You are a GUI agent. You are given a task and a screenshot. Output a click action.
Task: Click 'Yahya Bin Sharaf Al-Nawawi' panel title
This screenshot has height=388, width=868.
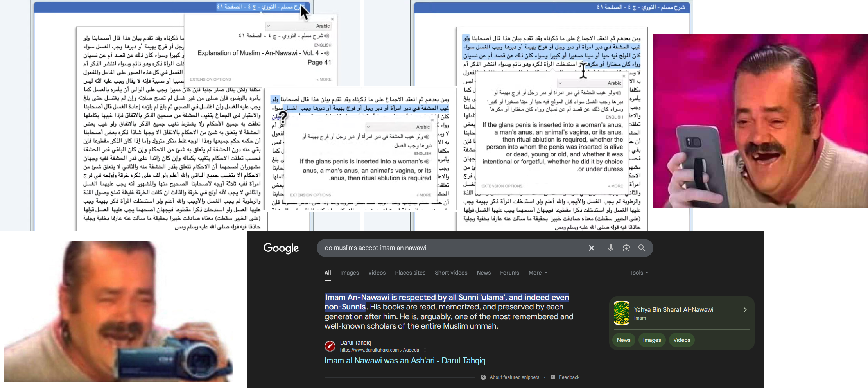[674, 309]
